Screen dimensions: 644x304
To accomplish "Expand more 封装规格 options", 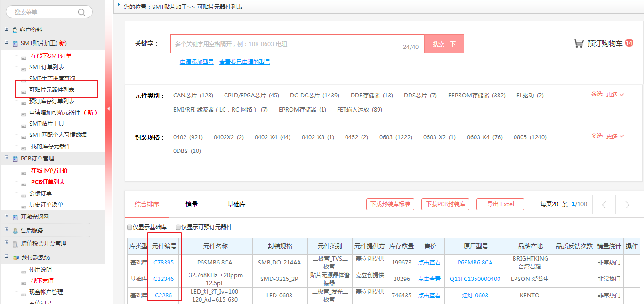I will coord(615,136).
